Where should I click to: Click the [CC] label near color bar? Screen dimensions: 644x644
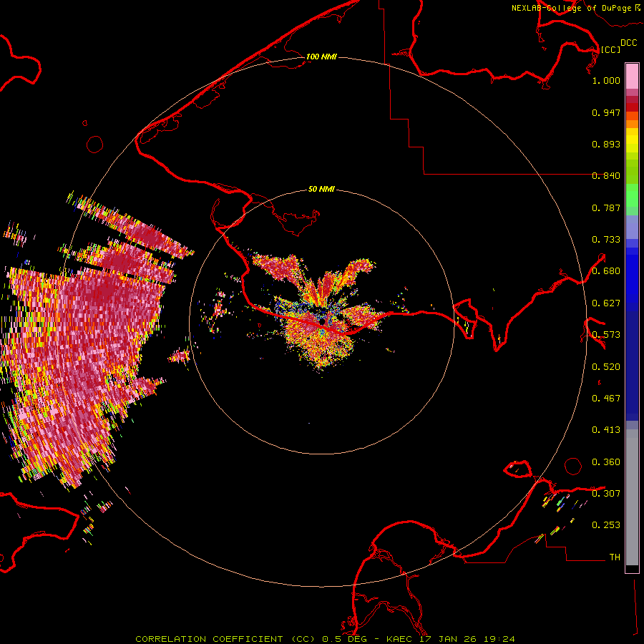[x=610, y=49]
